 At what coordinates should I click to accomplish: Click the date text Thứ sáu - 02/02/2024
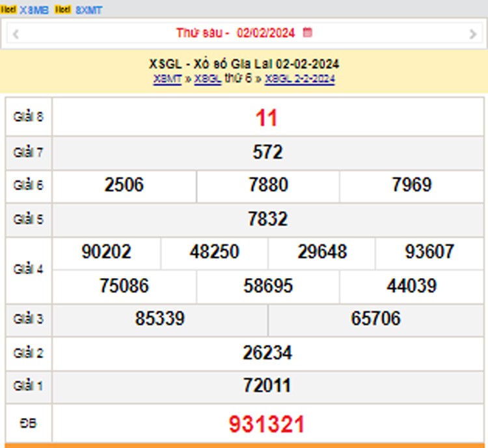point(236,33)
